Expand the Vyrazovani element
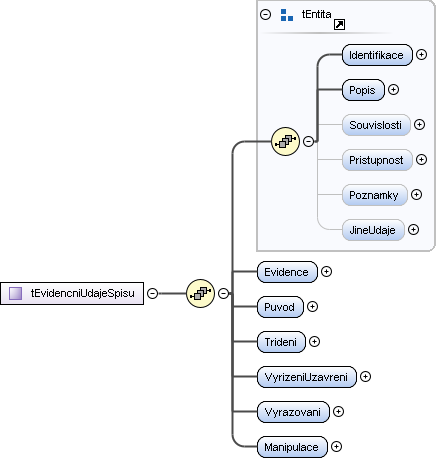The image size is (437, 463). [x=338, y=412]
